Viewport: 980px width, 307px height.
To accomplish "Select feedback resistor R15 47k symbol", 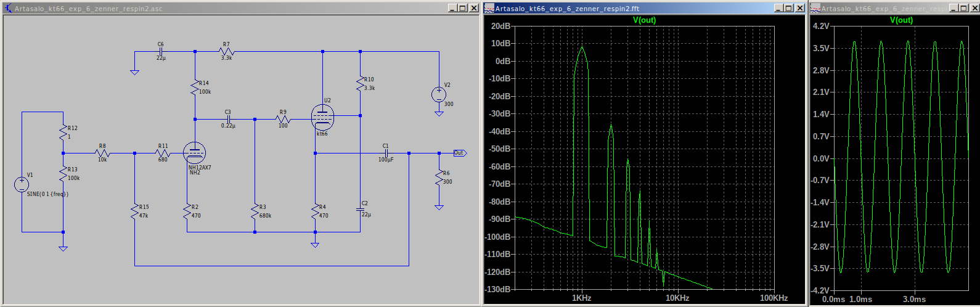I will 134,211.
